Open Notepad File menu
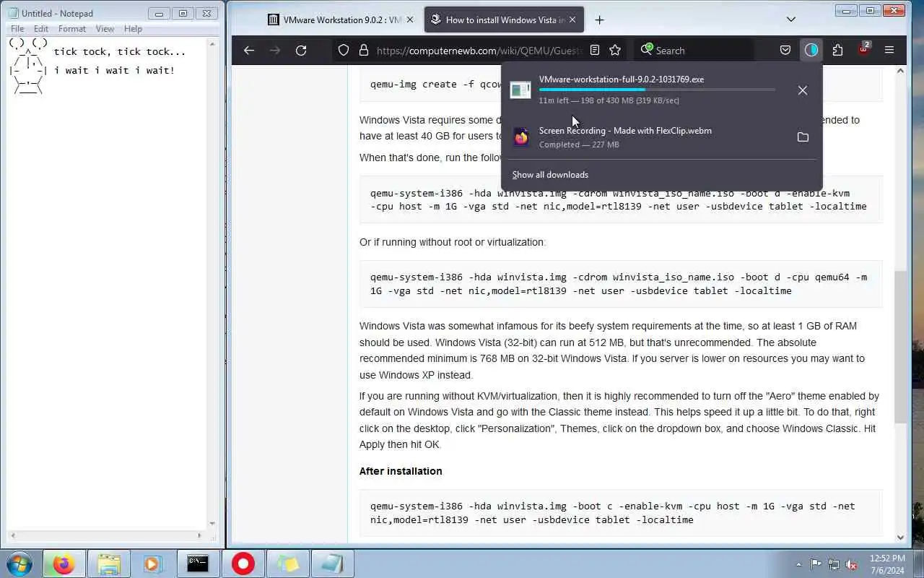 coord(17,29)
